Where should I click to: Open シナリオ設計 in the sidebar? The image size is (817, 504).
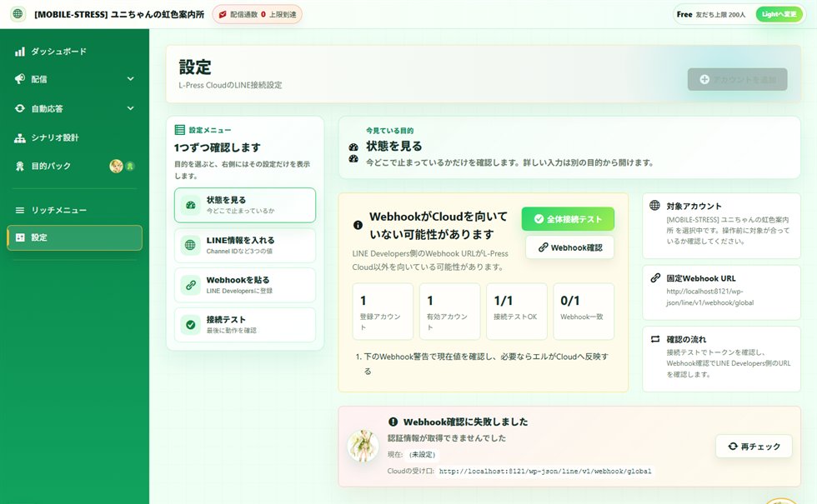pyautogui.click(x=74, y=137)
